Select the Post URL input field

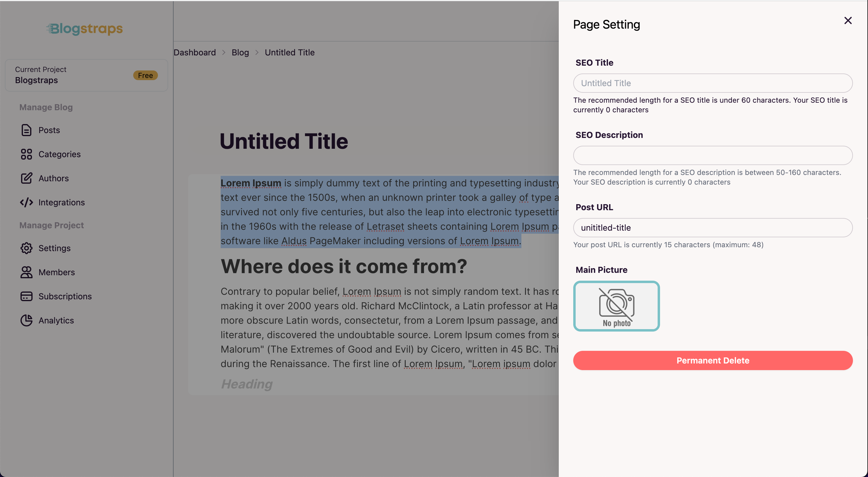[713, 227]
